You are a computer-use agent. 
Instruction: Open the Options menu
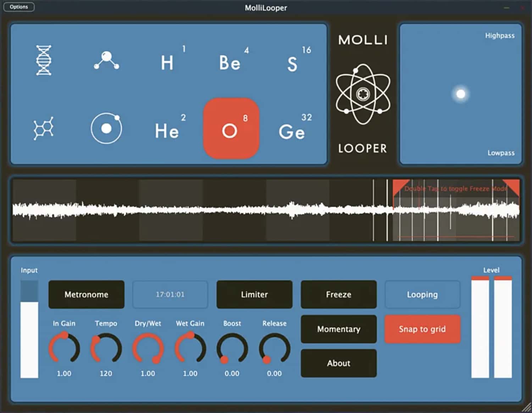(19, 7)
